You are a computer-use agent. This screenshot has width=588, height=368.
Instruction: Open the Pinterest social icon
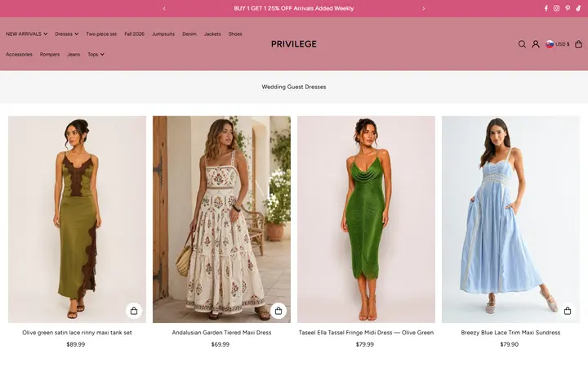(568, 8)
